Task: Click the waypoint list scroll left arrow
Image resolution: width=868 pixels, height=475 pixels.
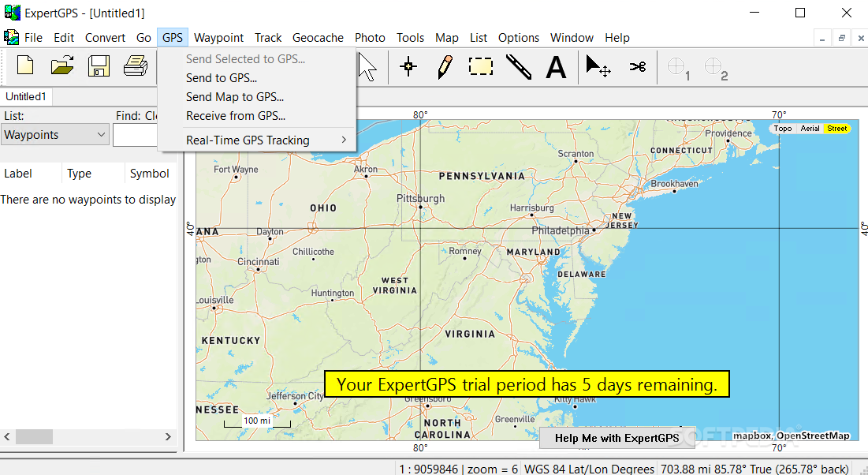Action: [7, 437]
